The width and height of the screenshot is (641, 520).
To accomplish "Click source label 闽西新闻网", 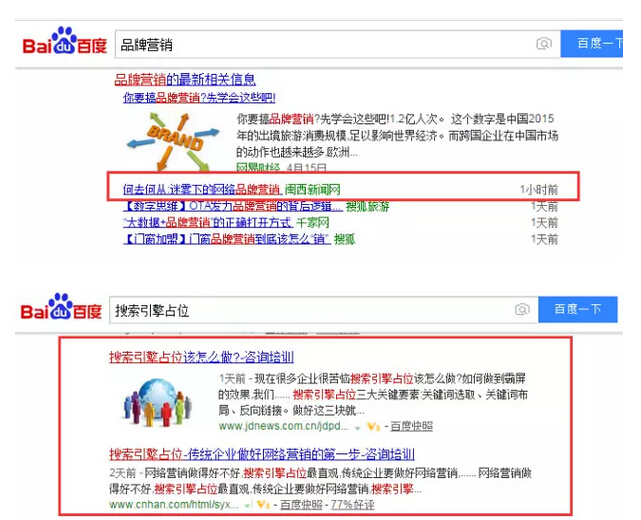I will click(312, 189).
